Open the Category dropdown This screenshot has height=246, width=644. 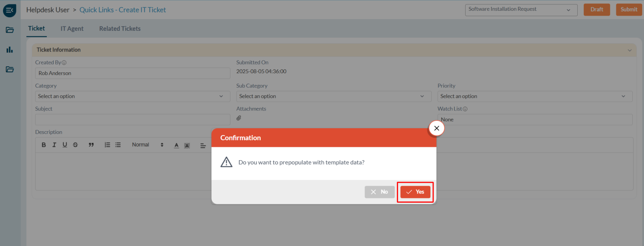point(133,96)
